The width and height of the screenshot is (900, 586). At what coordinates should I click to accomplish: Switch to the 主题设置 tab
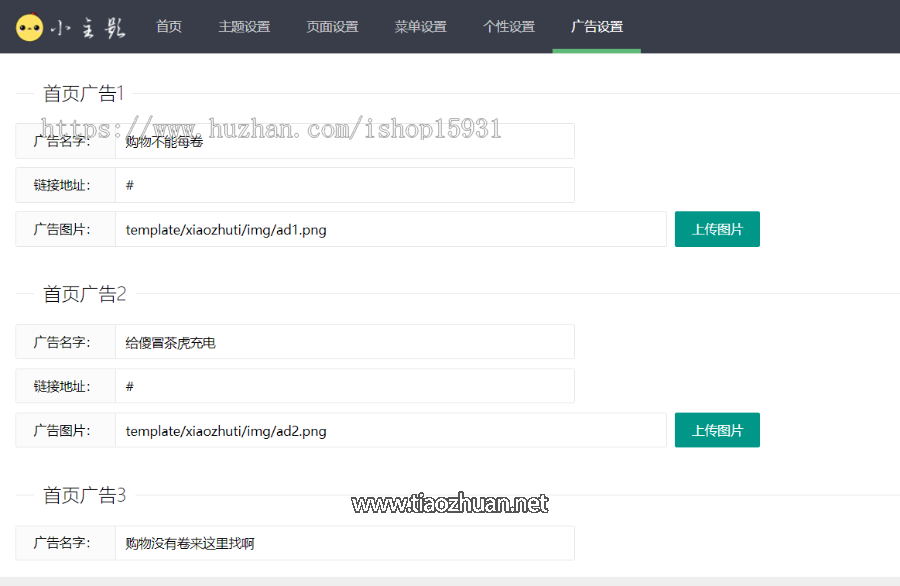pyautogui.click(x=244, y=27)
